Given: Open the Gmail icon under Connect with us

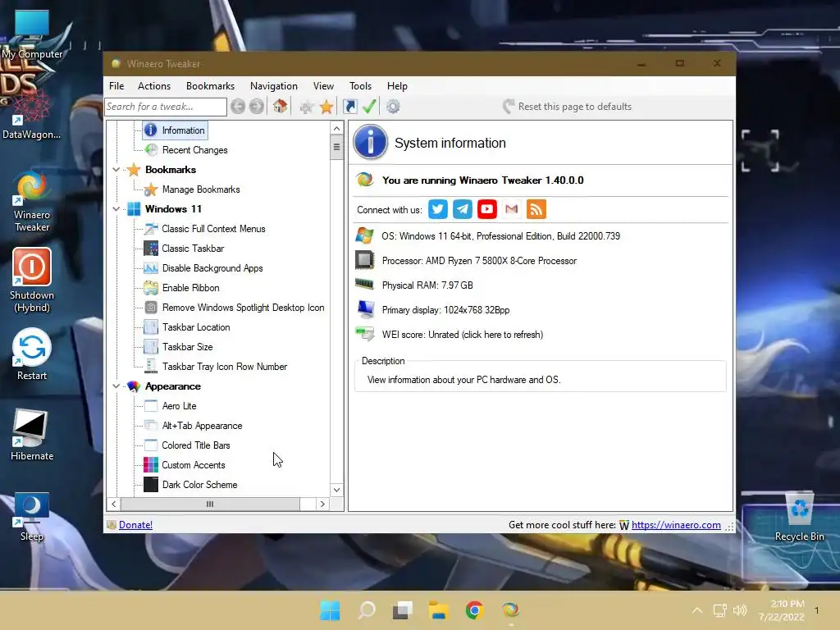Looking at the screenshot, I should tap(512, 209).
